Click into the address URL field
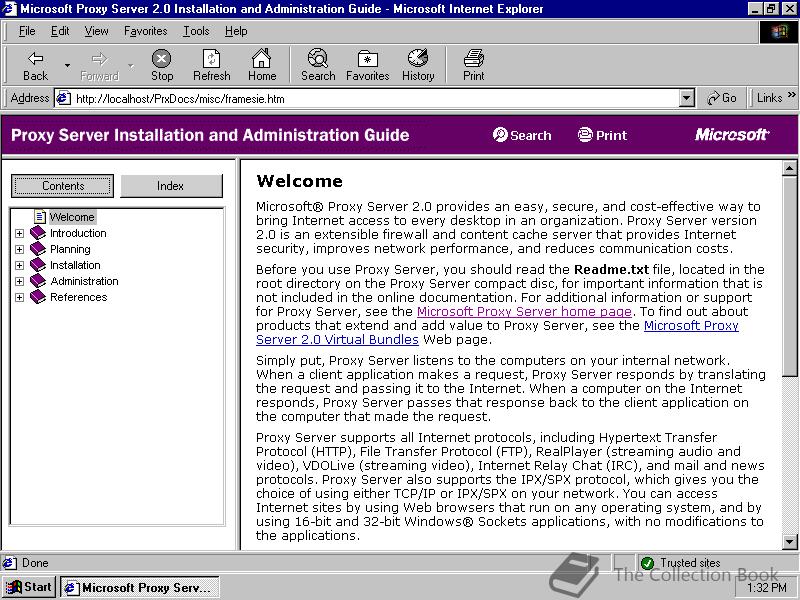 click(377, 98)
